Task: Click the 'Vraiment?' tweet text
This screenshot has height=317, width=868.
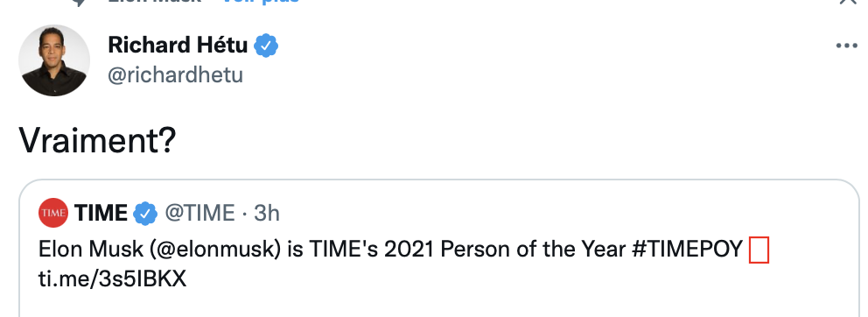Action: tap(97, 140)
